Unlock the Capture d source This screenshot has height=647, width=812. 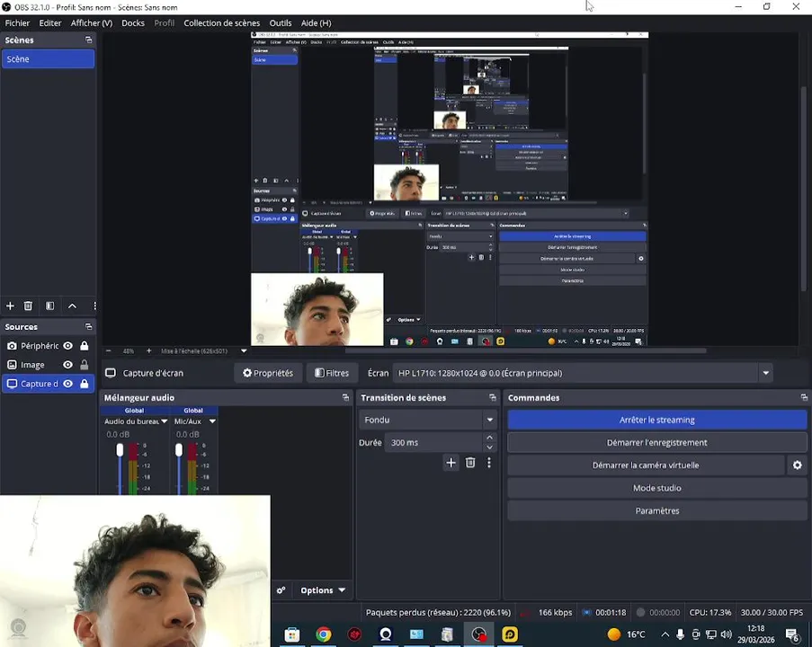84,384
